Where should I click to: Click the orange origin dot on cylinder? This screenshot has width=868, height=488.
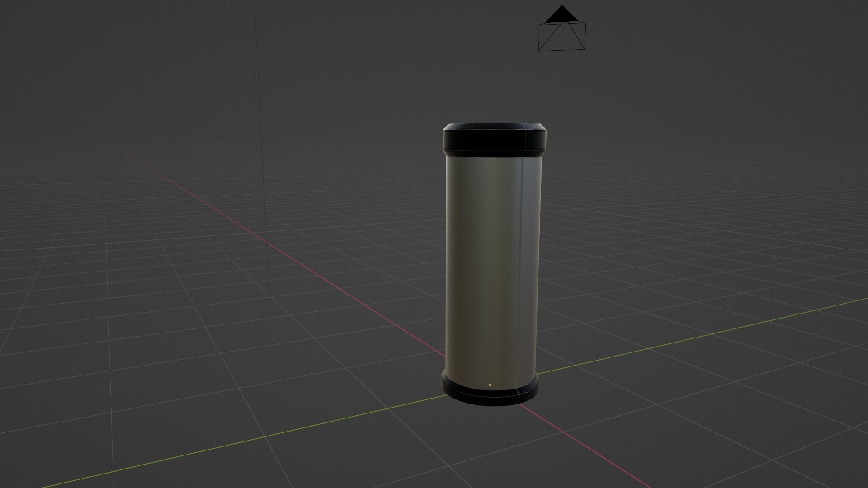pyautogui.click(x=490, y=385)
